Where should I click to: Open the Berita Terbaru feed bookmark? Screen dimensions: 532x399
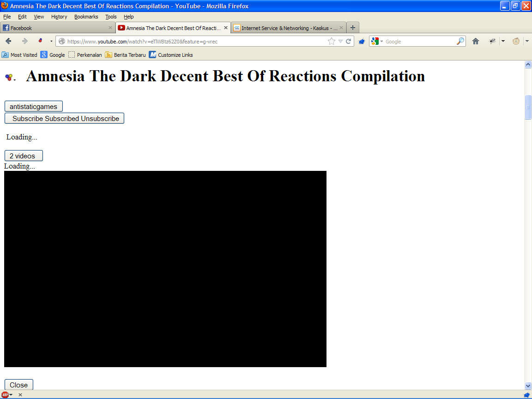pyautogui.click(x=125, y=54)
